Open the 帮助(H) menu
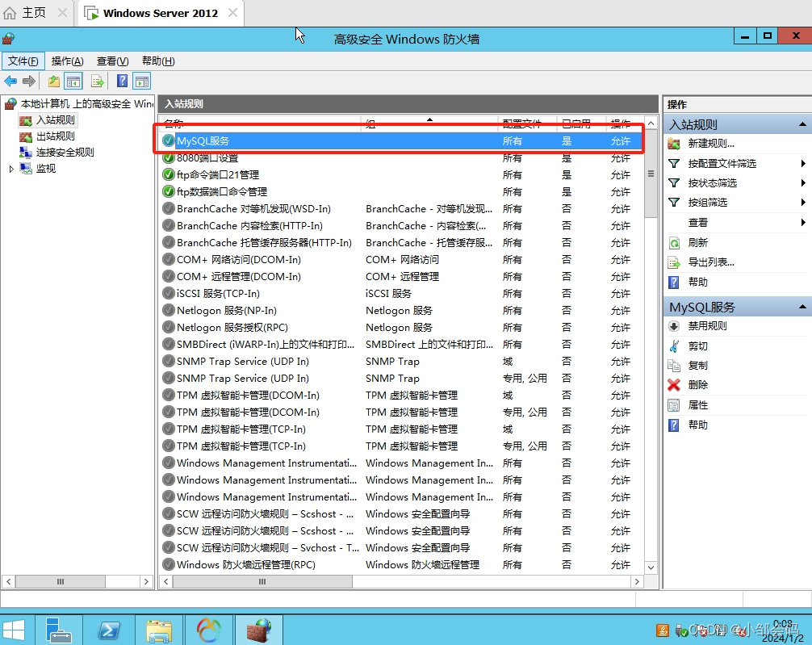The width and height of the screenshot is (812, 645). point(158,61)
